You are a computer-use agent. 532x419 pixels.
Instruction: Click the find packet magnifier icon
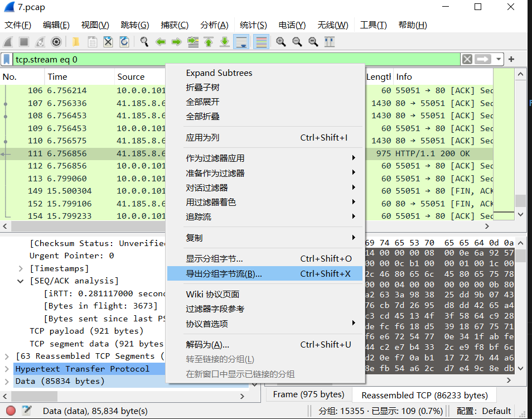[144, 42]
